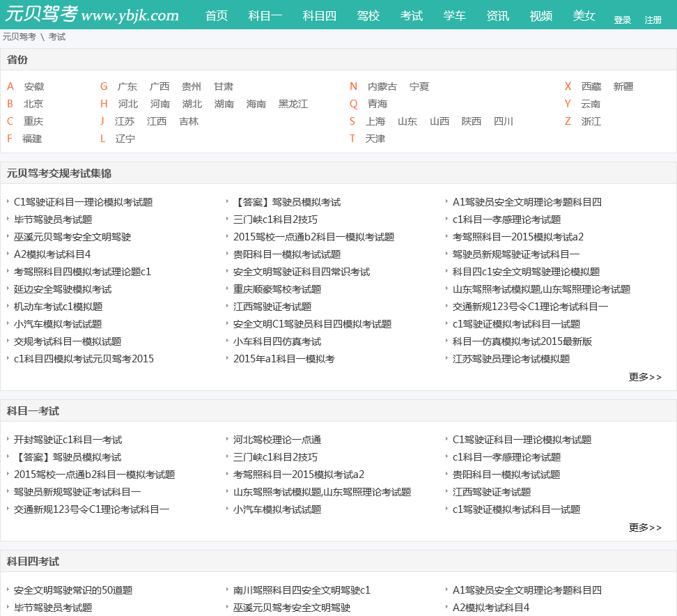Select province 四川
The width and height of the screenshot is (677, 616).
point(504,121)
